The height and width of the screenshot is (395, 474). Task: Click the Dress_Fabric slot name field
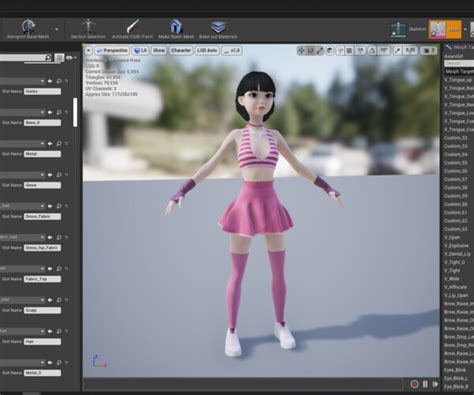(42, 217)
